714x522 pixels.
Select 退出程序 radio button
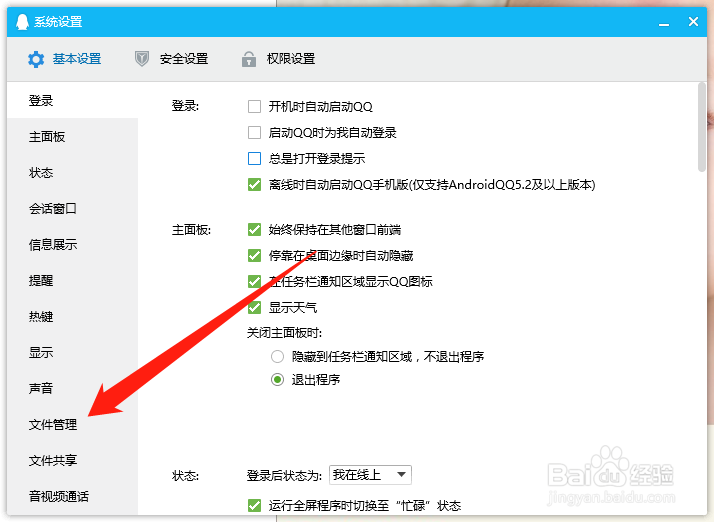277,379
